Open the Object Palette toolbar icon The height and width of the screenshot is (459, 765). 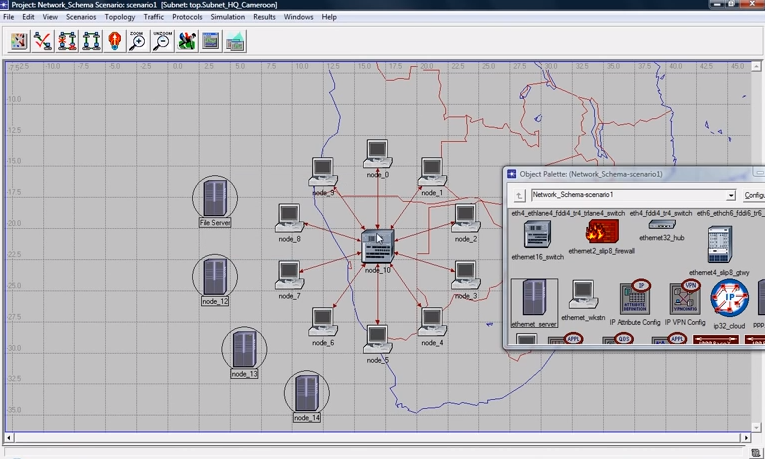(19, 40)
